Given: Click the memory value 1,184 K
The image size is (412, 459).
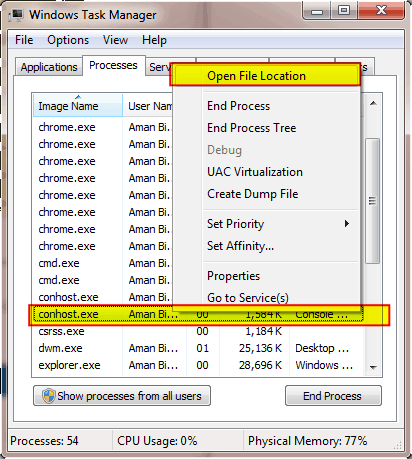Looking at the screenshot, I should click(x=264, y=331).
